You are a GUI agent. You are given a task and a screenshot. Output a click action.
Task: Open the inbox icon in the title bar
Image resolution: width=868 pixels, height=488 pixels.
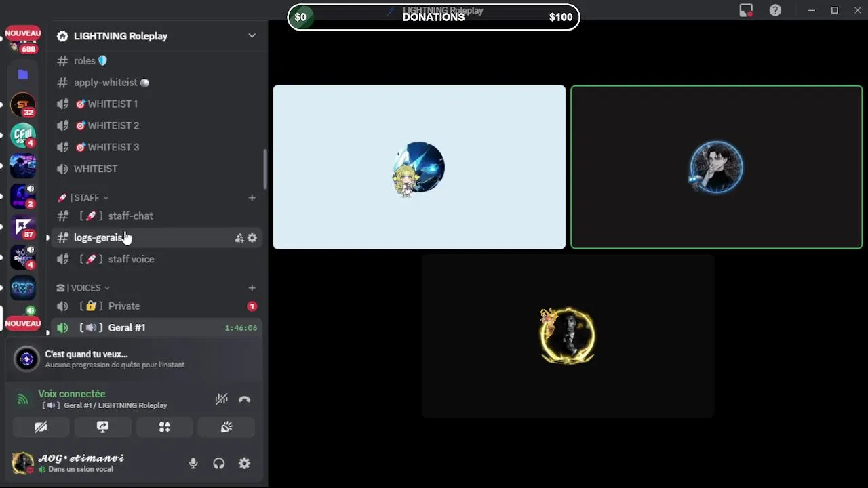tap(746, 10)
